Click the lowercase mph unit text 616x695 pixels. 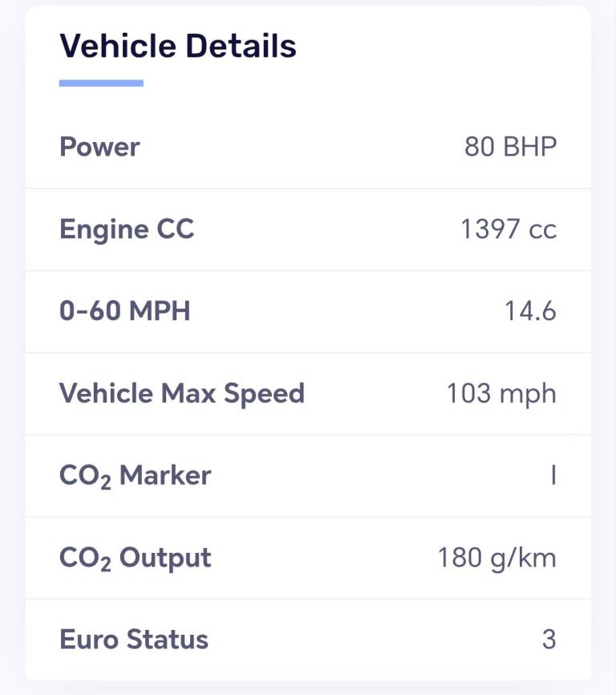pos(526,395)
